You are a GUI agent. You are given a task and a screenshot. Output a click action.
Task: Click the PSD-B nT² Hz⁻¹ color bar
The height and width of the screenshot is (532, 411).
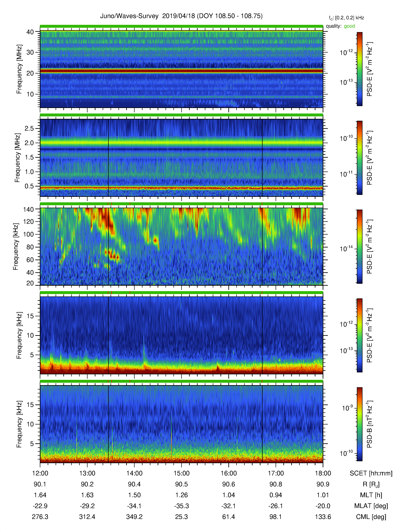pos(360,424)
